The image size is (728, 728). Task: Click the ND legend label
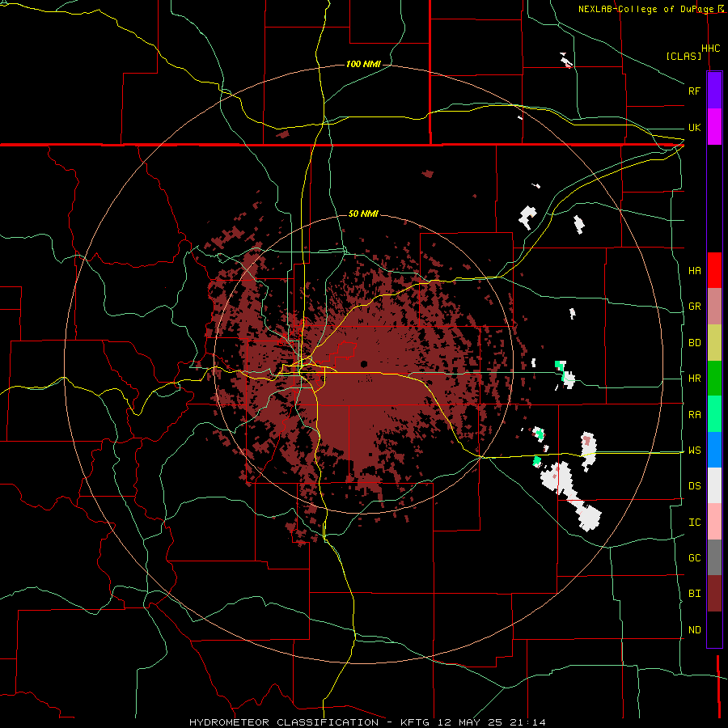click(x=695, y=630)
